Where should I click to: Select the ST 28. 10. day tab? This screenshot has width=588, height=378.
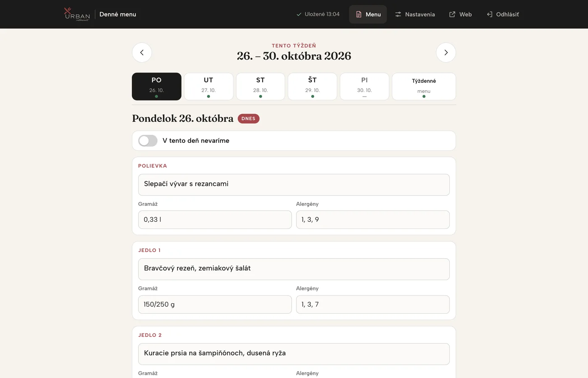(260, 87)
